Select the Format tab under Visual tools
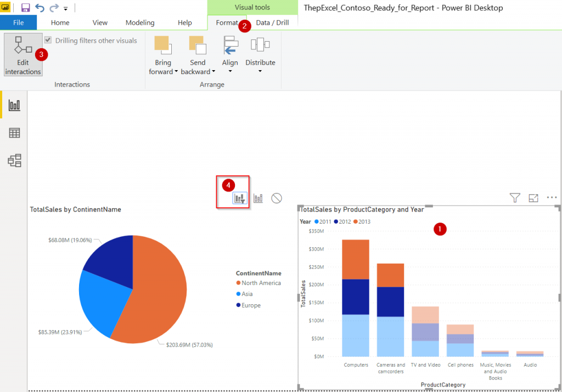The width and height of the screenshot is (562, 392). pyautogui.click(x=227, y=22)
